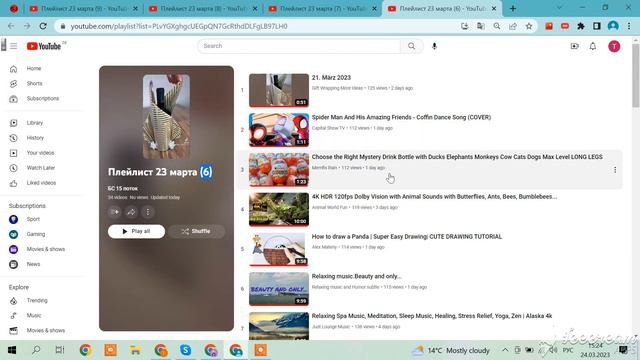Open Spider Man Coffin Dance Song video title
640x360 pixels.
(401, 117)
